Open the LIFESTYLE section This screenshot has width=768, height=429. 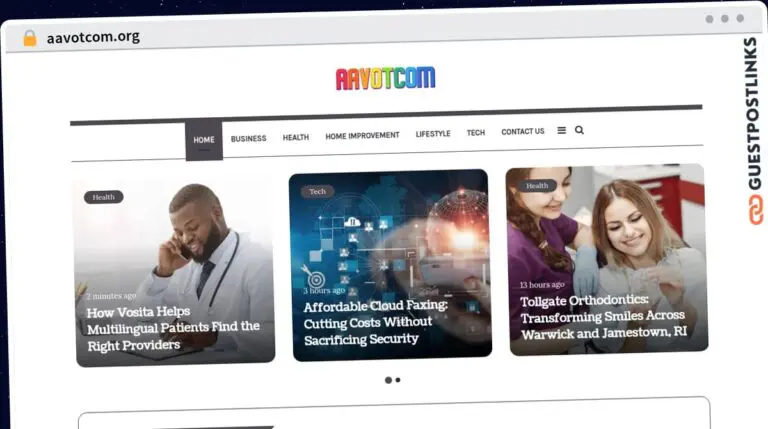[433, 134]
